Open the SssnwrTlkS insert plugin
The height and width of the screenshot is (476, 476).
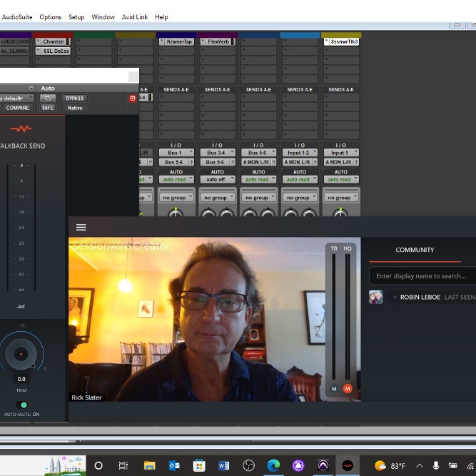click(342, 41)
